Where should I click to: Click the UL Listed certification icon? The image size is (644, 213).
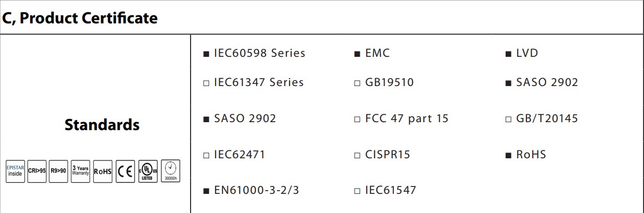coord(148,171)
